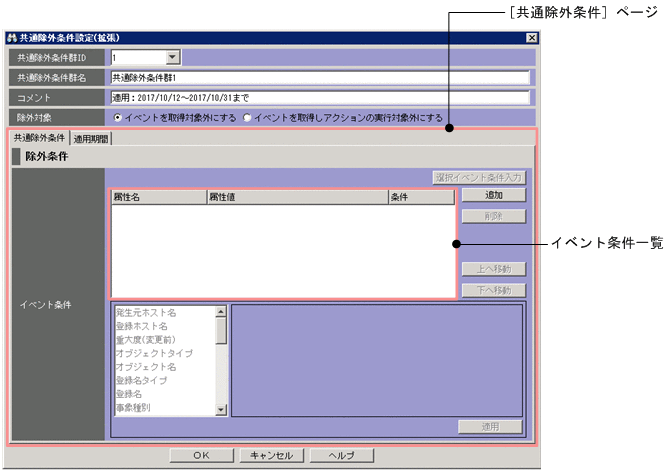The height and width of the screenshot is (473, 667).
Task: Click the 下へ移動 button
Action: click(494, 290)
